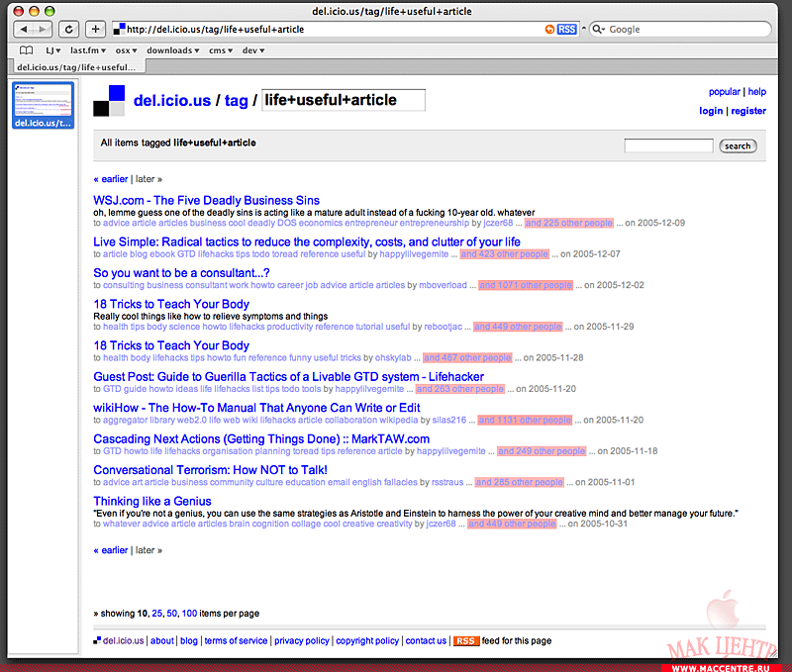The image size is (792, 672).
Task: Show 25 items per page
Action: [x=157, y=614]
